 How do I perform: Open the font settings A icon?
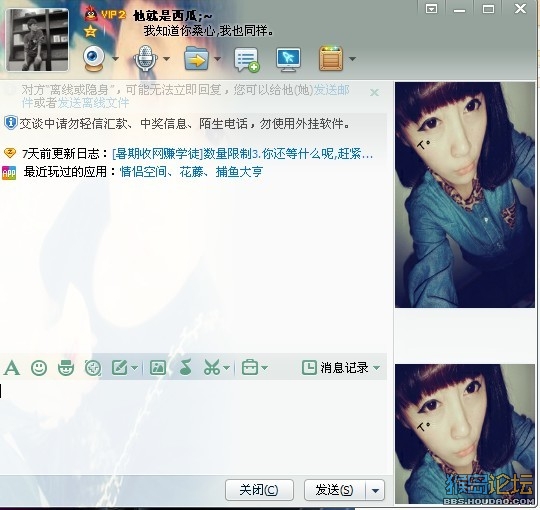[x=12, y=368]
